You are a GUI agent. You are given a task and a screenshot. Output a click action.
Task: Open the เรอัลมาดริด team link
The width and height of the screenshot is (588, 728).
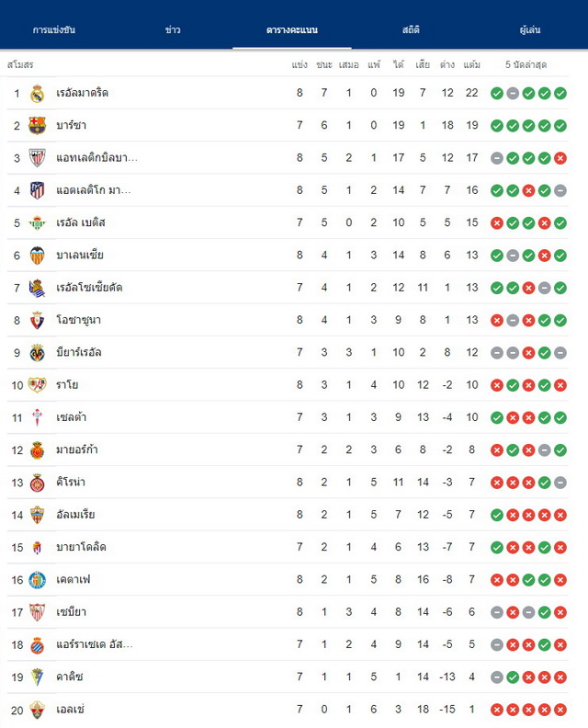82,93
